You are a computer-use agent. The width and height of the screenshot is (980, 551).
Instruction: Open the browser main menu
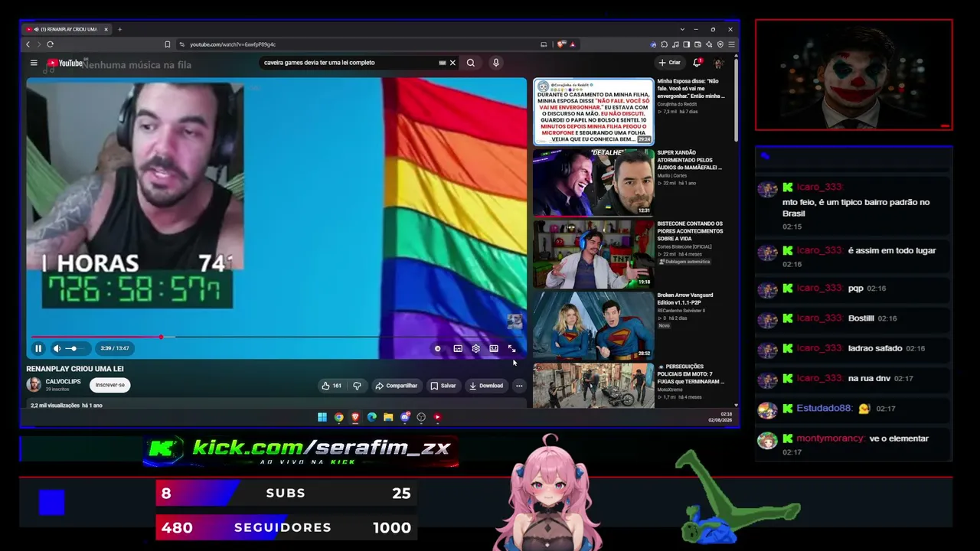click(x=730, y=44)
